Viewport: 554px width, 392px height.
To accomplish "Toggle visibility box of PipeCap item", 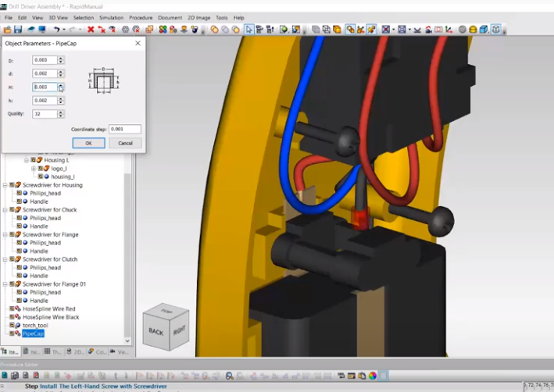I will pyautogui.click(x=12, y=333).
